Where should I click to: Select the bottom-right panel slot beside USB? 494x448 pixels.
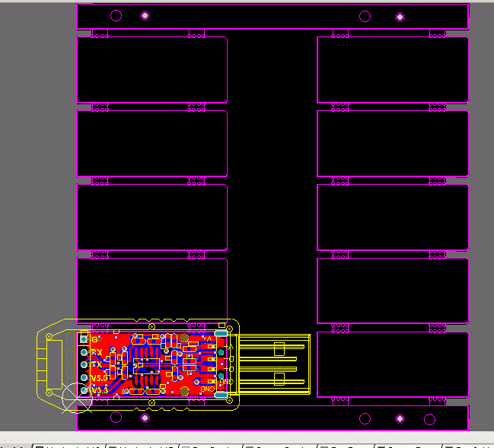click(x=392, y=364)
